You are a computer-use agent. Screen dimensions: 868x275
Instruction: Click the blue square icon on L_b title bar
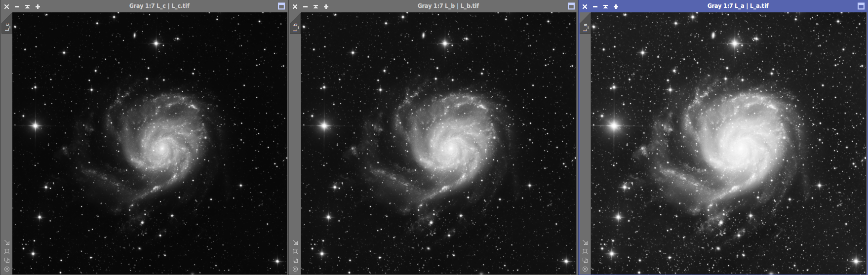(x=571, y=6)
